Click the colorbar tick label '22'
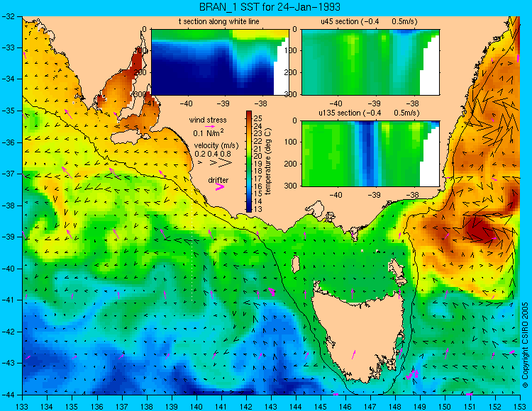Screen dimensions: 532x411 [258, 141]
